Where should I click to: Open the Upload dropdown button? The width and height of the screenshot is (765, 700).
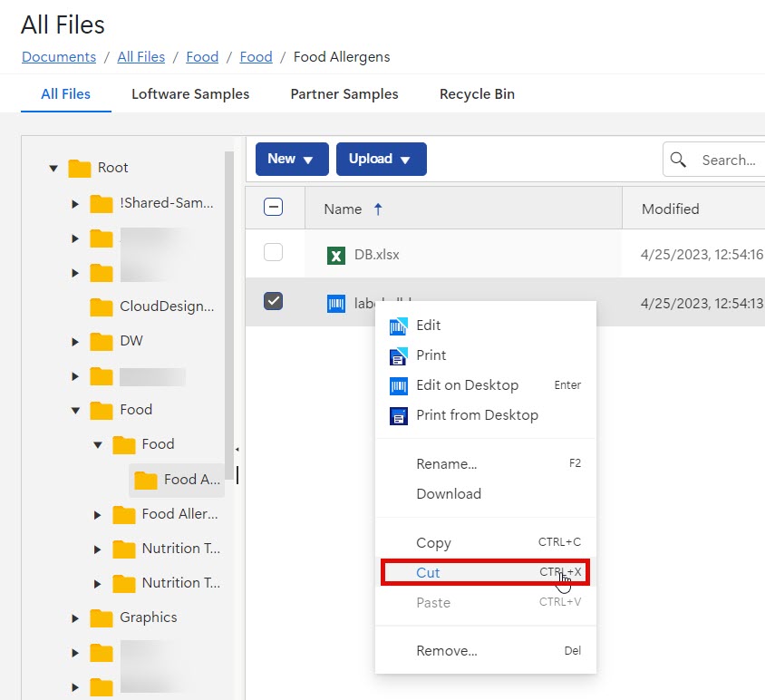pos(381,159)
